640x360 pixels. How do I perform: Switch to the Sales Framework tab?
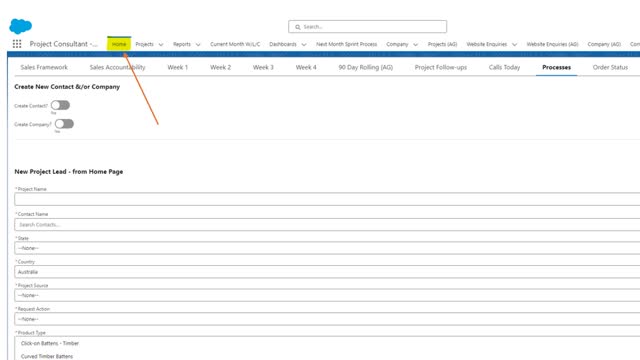[44, 67]
